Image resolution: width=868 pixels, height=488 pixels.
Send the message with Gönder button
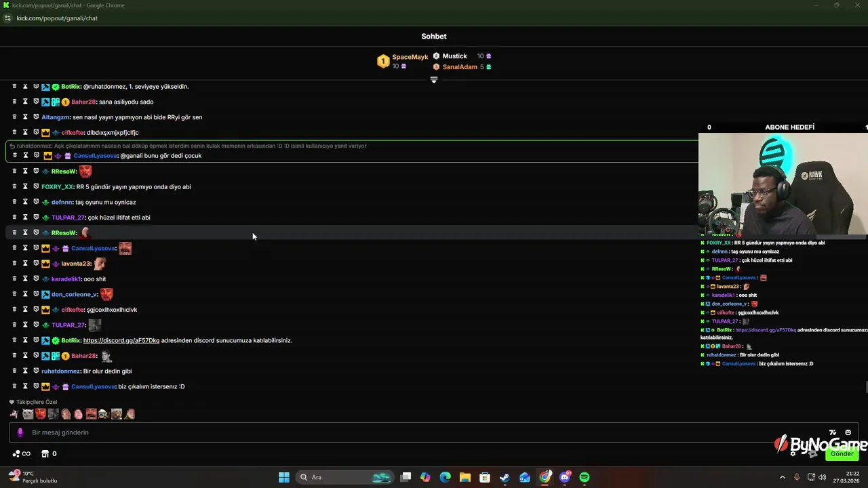(x=842, y=453)
